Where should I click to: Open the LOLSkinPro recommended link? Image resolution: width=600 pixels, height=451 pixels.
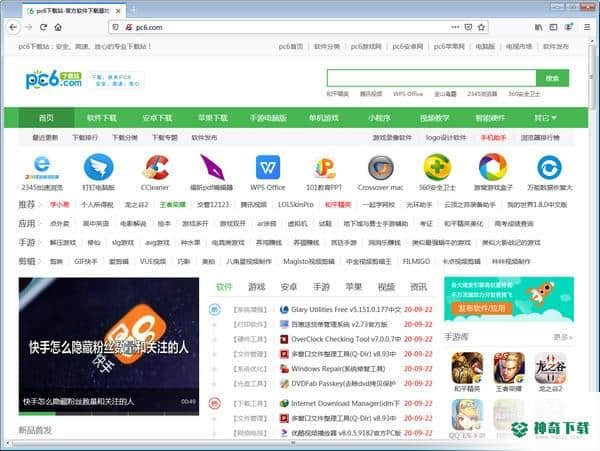pyautogui.click(x=295, y=205)
